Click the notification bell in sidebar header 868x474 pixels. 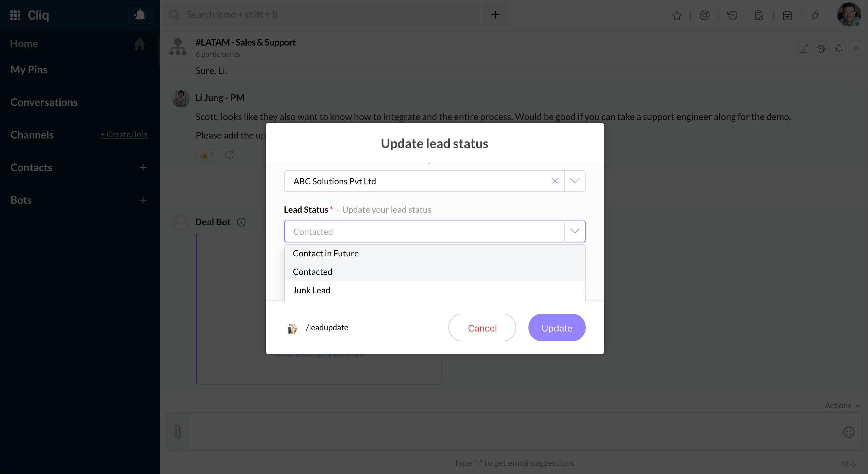click(x=140, y=15)
